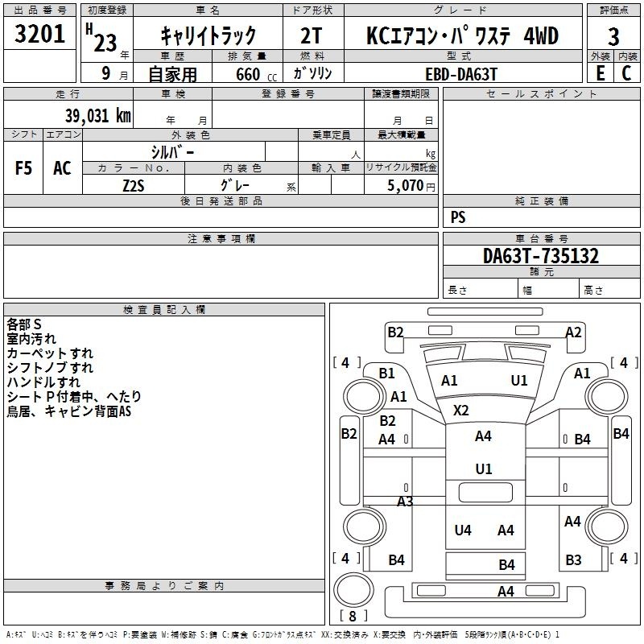Select the color number Z2S field

[134, 185]
